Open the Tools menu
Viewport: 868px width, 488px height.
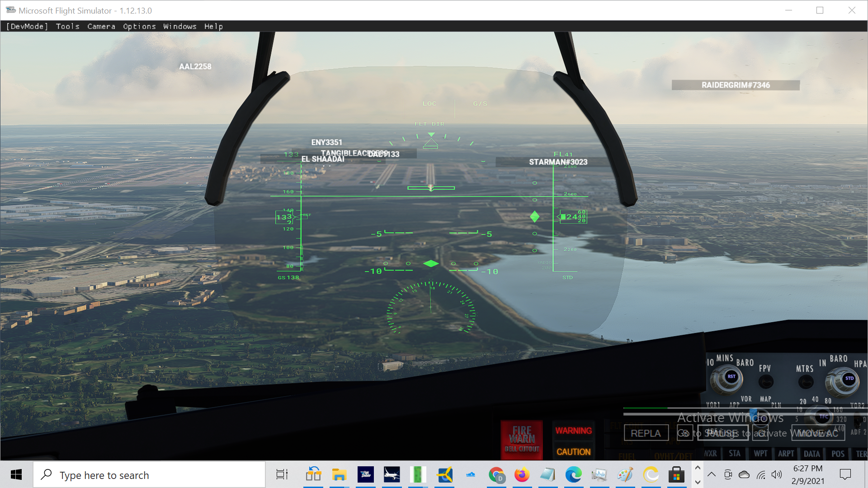(68, 26)
